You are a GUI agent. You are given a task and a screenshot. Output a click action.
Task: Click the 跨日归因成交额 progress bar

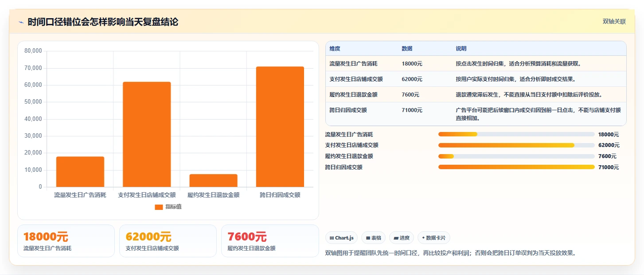tap(516, 167)
